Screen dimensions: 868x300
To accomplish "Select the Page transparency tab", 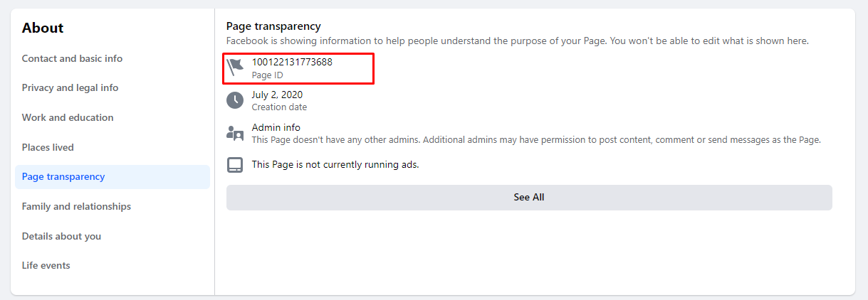I will (x=63, y=177).
